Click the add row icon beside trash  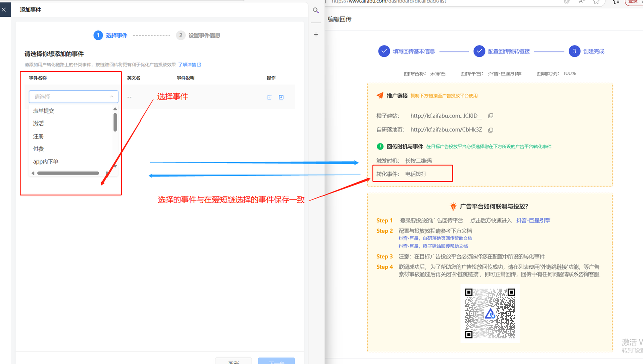(x=281, y=97)
